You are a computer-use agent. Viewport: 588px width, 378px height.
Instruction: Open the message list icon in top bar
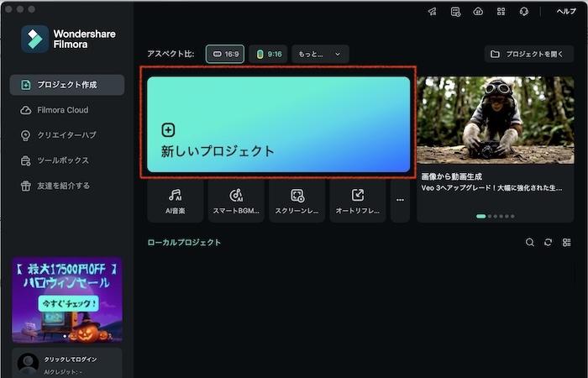coord(455,12)
